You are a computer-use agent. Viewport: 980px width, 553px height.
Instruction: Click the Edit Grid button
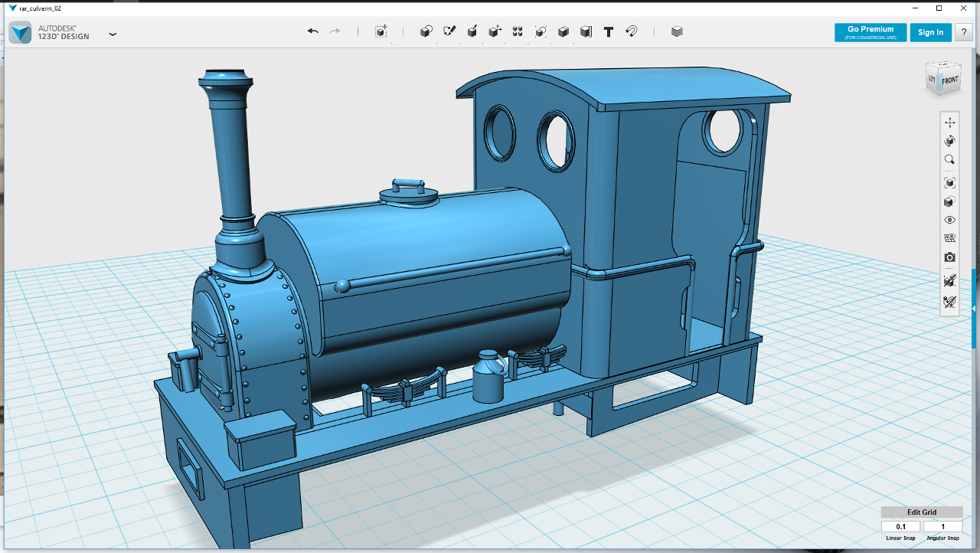[922, 512]
